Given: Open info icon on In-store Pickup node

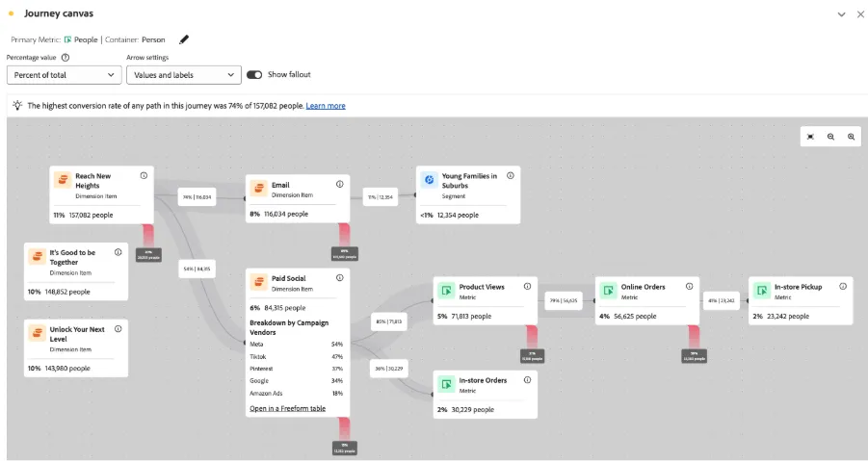Looking at the screenshot, I should (843, 286).
